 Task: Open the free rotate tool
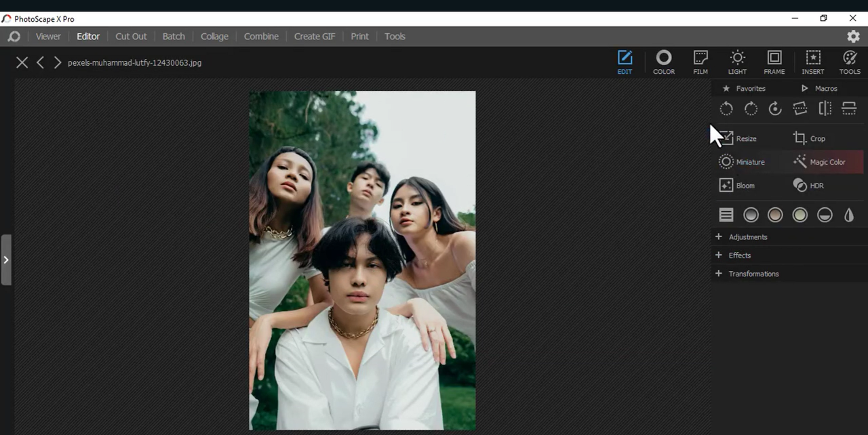[x=775, y=108]
